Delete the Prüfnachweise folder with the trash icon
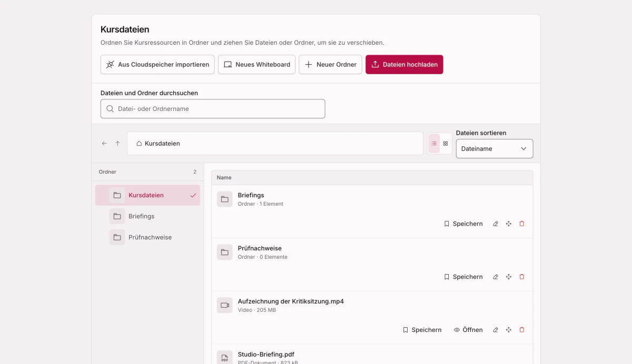Viewport: 632px width, 364px height. (522, 277)
